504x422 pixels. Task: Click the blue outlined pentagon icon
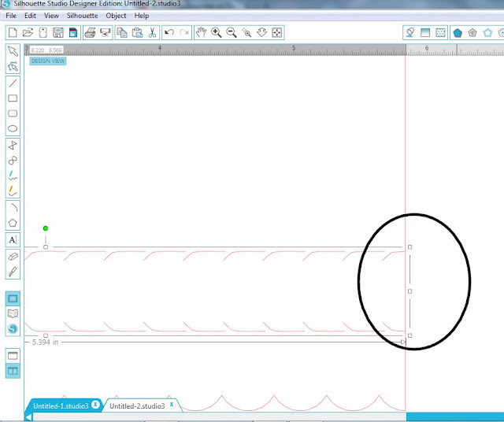pos(487,32)
